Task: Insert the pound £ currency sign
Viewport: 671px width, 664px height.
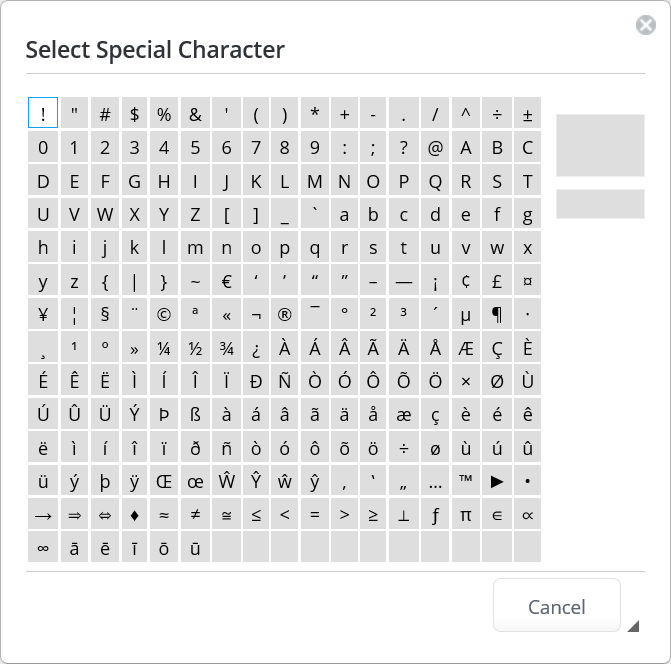Action: coord(497,281)
